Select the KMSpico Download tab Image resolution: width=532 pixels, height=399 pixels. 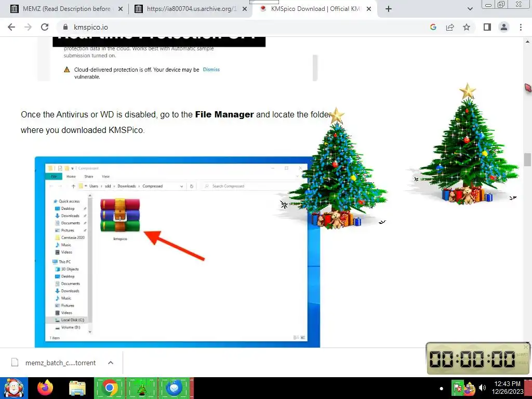click(315, 9)
